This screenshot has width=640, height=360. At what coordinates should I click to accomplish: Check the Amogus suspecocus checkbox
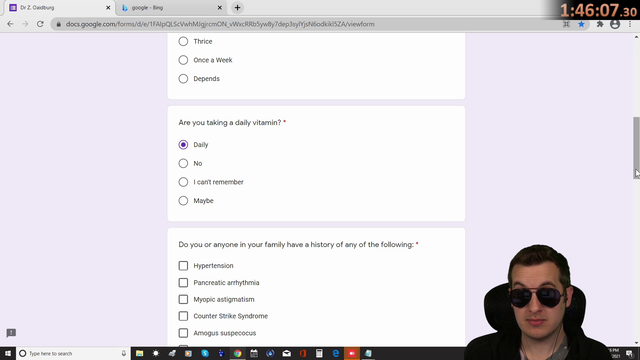183,333
